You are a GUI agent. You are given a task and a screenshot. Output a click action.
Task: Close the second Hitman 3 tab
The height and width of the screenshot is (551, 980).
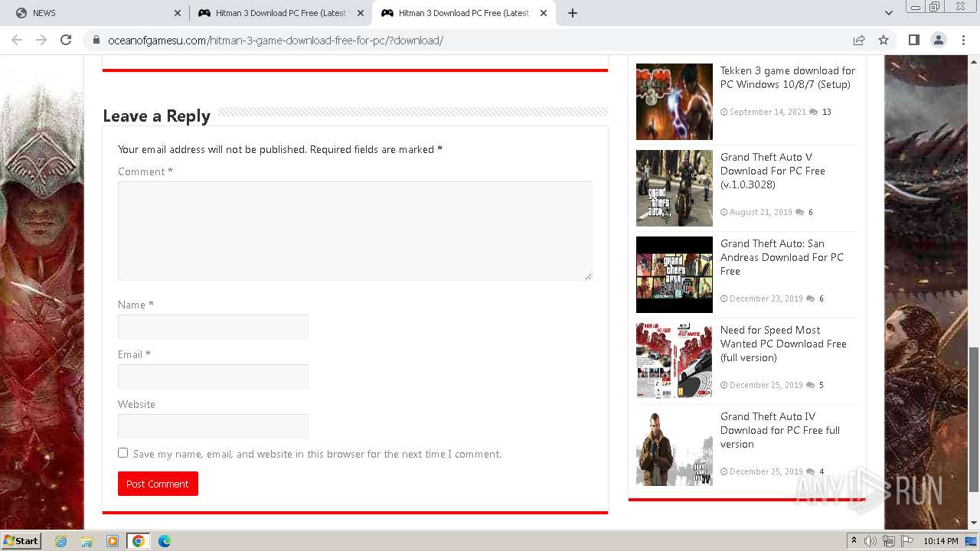pyautogui.click(x=361, y=13)
